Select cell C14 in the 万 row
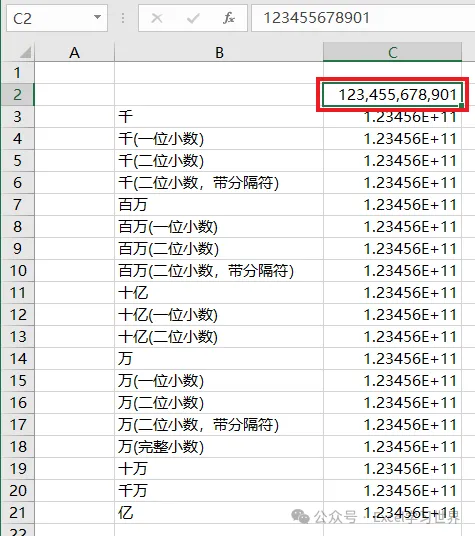475x536 pixels. 392,359
